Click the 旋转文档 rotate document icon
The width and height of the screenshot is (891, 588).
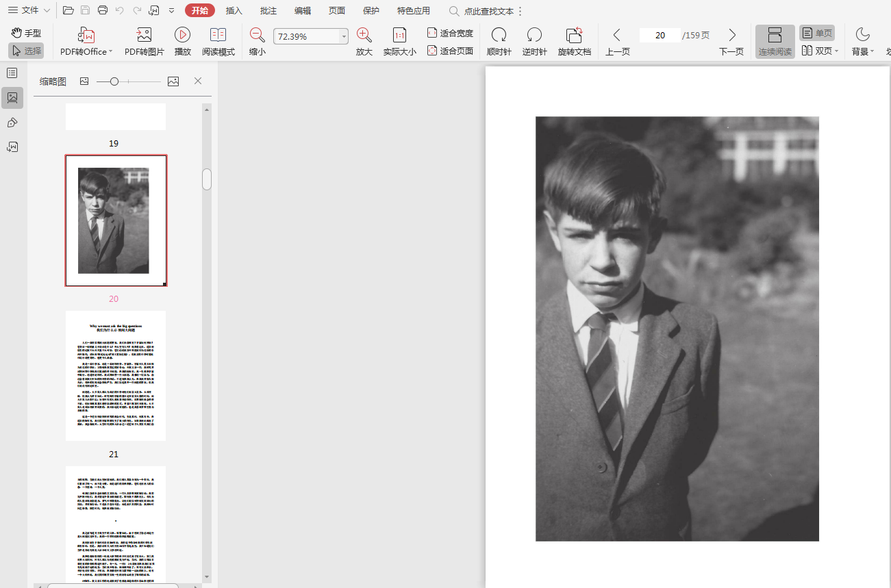pos(574,36)
